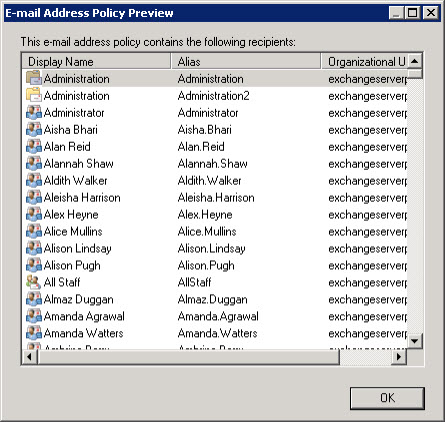Click the Aisha.Bhari alias cell

(x=205, y=130)
